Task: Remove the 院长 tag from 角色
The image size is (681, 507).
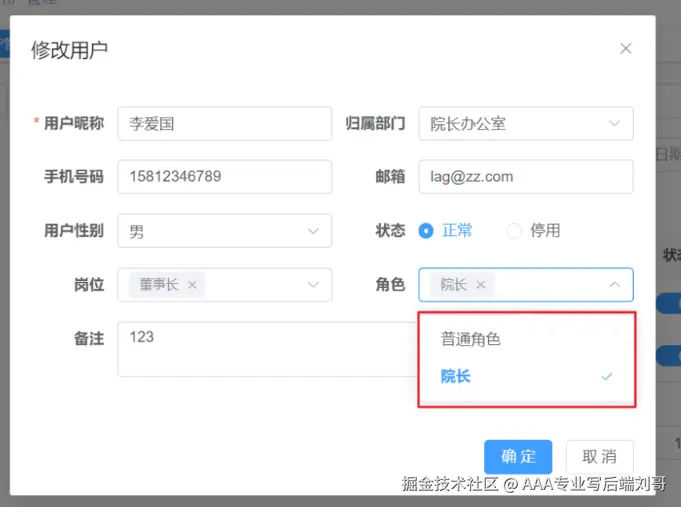Action: [480, 285]
